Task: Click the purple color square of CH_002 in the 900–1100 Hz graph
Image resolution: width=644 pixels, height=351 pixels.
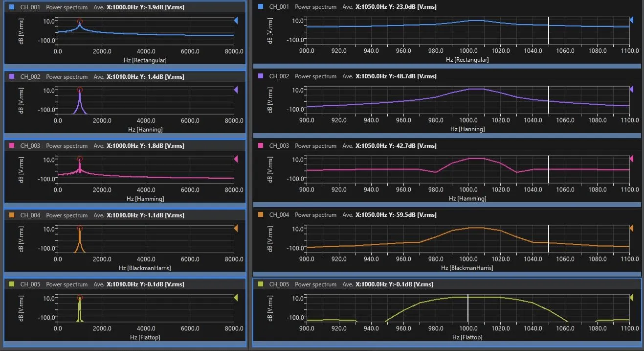Action: (261, 76)
